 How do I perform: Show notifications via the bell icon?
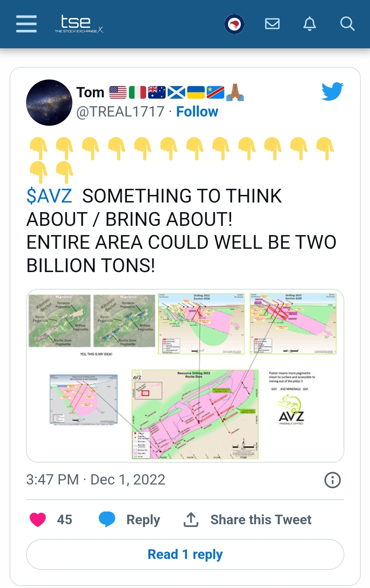click(309, 24)
